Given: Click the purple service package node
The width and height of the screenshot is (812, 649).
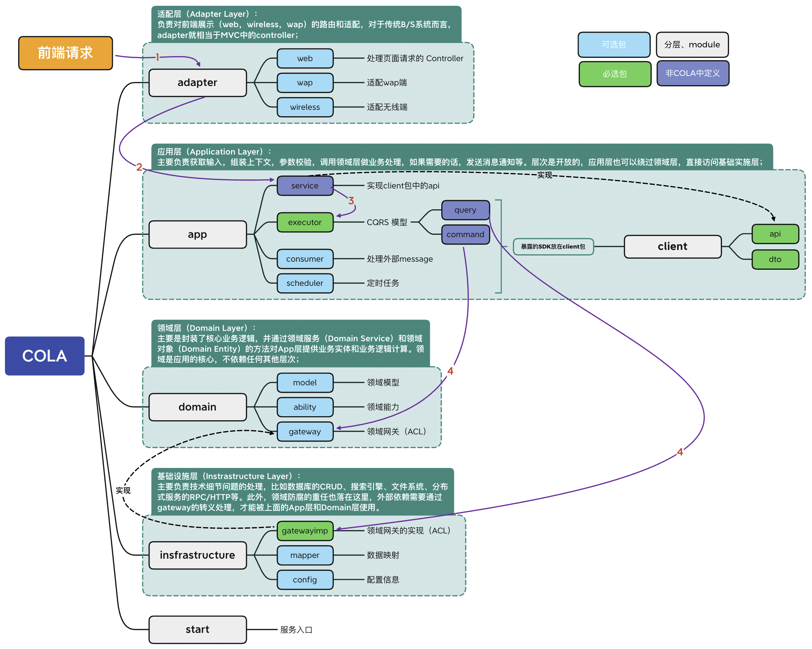Looking at the screenshot, I should 305,186.
